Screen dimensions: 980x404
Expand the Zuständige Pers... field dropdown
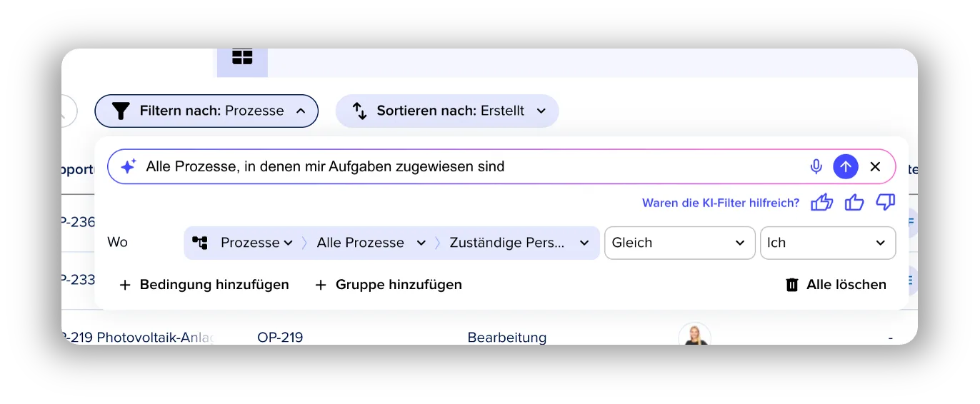(x=519, y=243)
